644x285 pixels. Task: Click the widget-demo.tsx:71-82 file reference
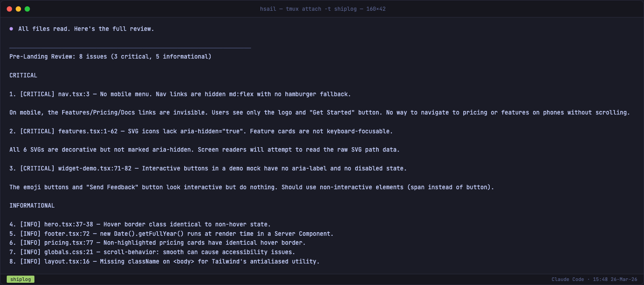pyautogui.click(x=95, y=168)
